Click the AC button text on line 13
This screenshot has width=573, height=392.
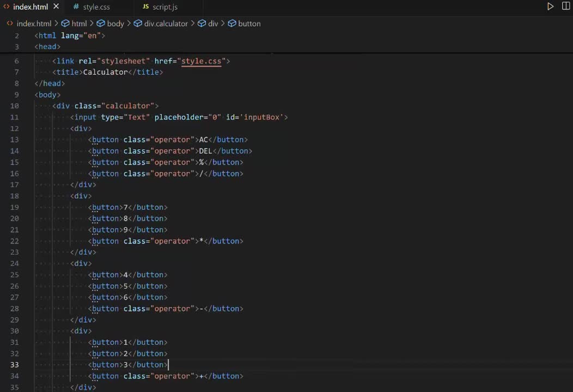[x=203, y=139]
